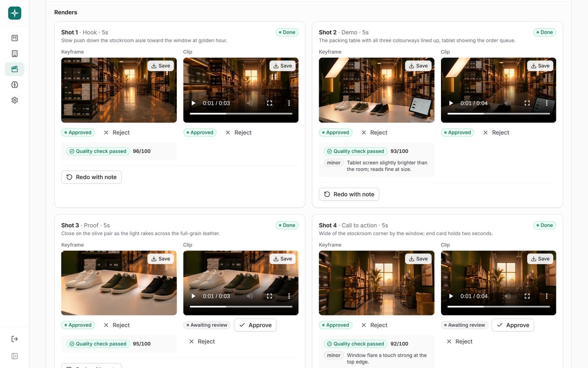
Task: Open more options on Shot 1 clip
Action: pos(289,103)
